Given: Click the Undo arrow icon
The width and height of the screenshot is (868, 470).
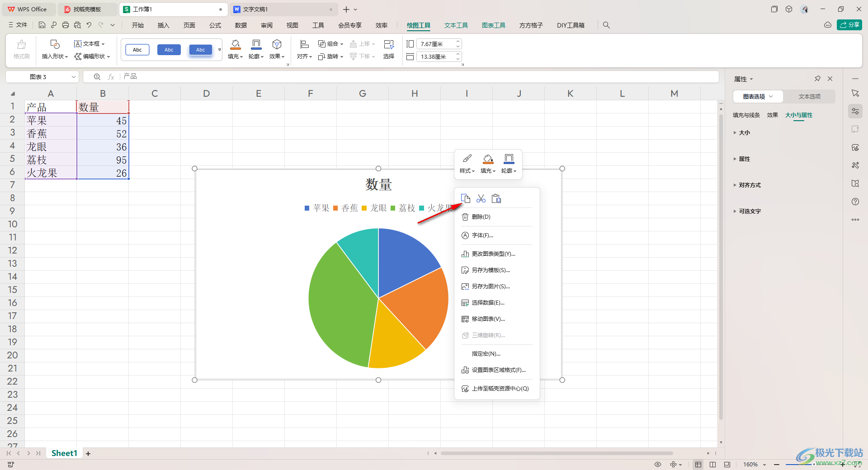Looking at the screenshot, I should pos(89,25).
